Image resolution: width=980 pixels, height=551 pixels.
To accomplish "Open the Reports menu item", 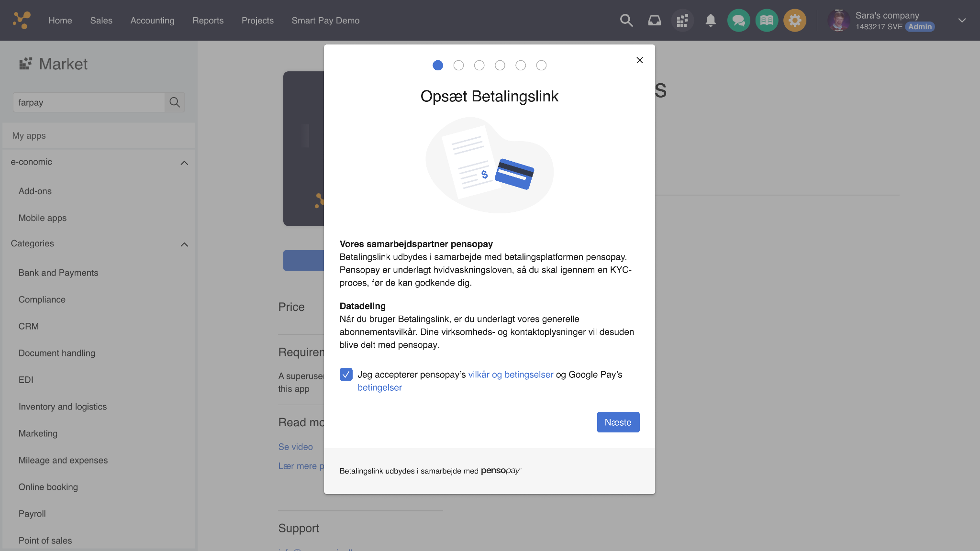I will (x=208, y=21).
